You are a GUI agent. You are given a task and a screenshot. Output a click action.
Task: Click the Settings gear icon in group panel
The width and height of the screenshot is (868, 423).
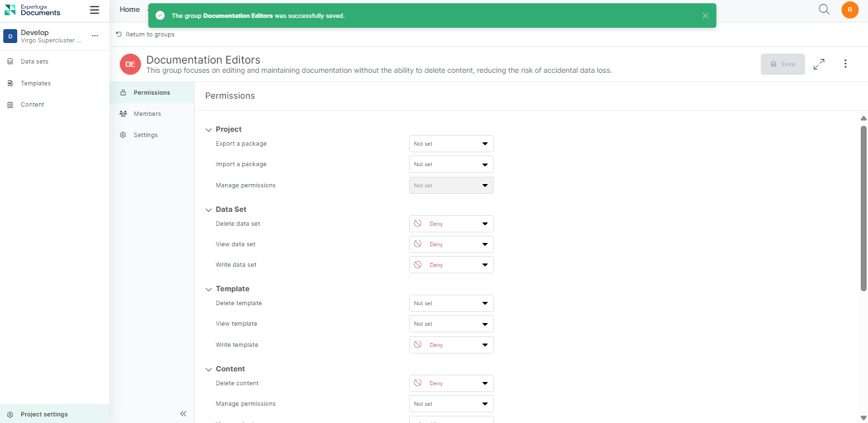tap(123, 135)
